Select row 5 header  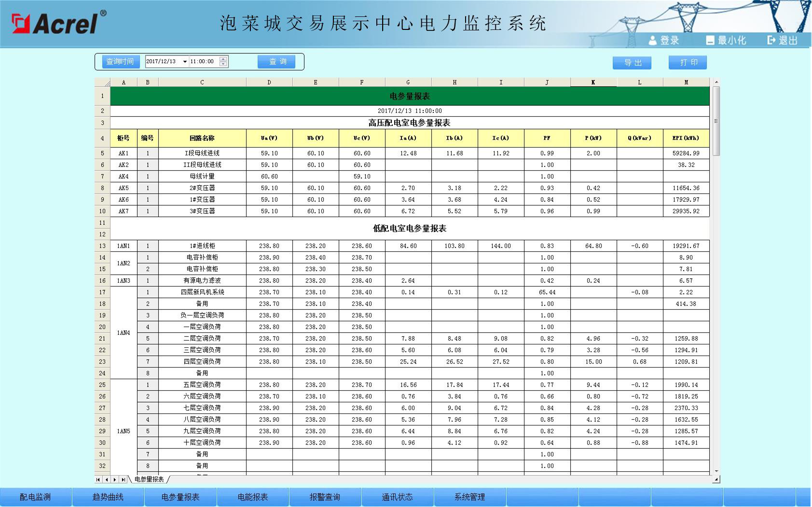(x=102, y=153)
